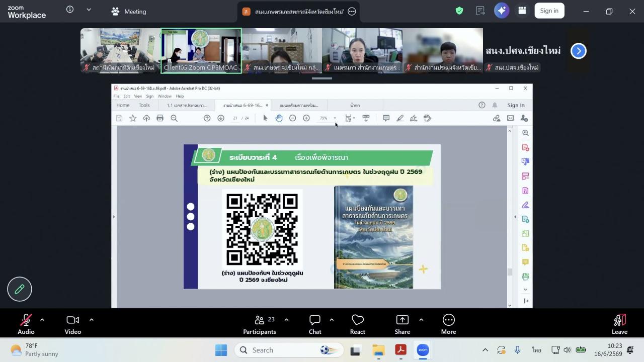The width and height of the screenshot is (644, 362).
Task: Open the Fill & Sign tool in right pane
Action: pyautogui.click(x=525, y=205)
